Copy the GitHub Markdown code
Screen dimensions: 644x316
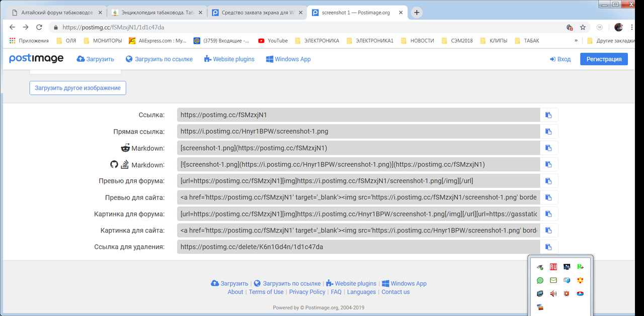coord(549,164)
